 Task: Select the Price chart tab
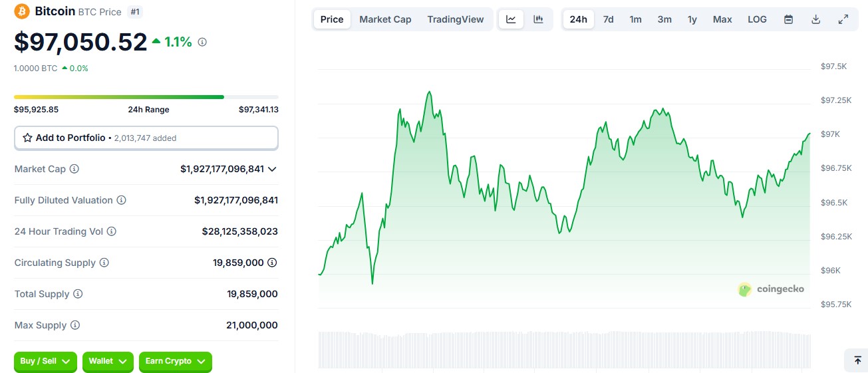pyautogui.click(x=332, y=19)
